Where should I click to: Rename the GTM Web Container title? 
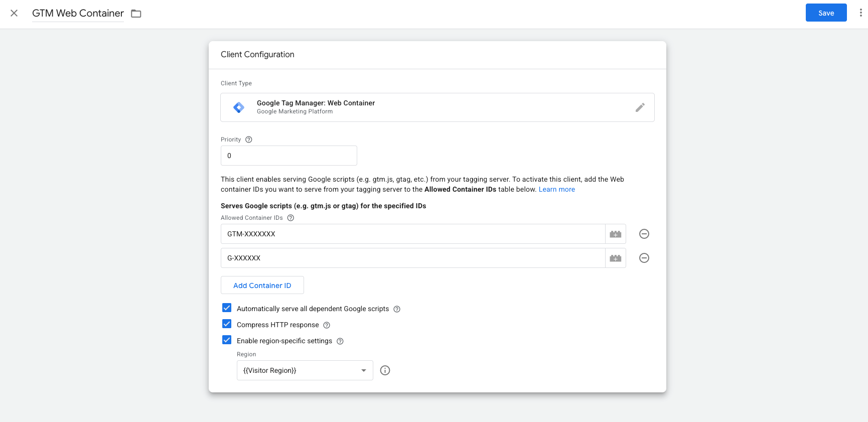tap(78, 13)
